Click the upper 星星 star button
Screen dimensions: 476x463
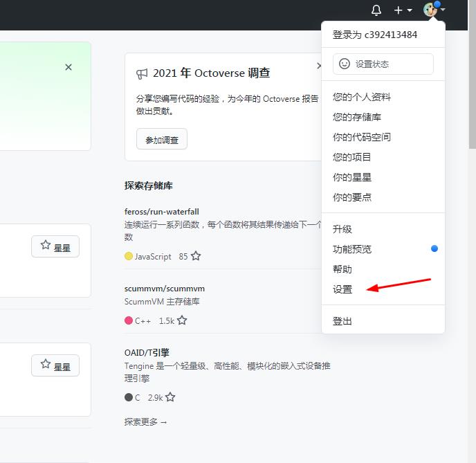click(55, 246)
